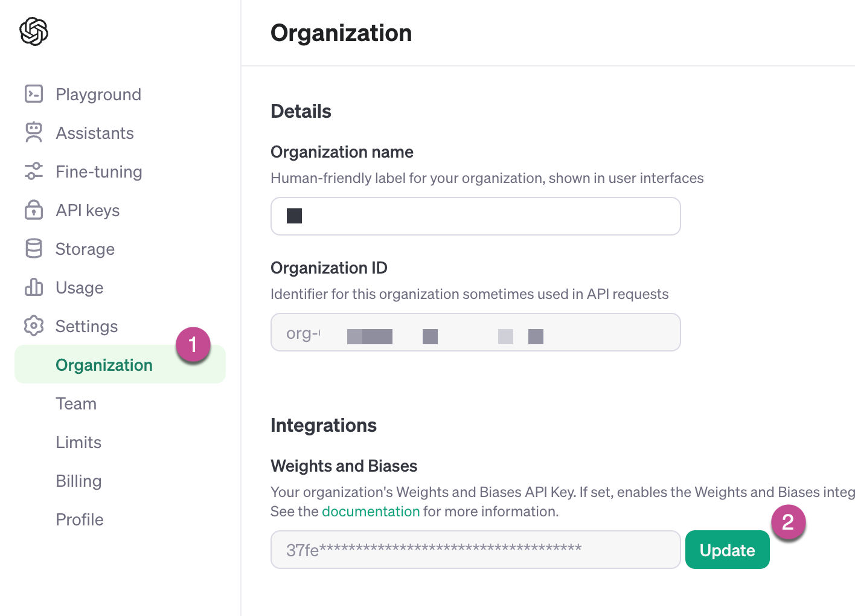
Task: Select the Organization ID field
Action: (x=475, y=332)
